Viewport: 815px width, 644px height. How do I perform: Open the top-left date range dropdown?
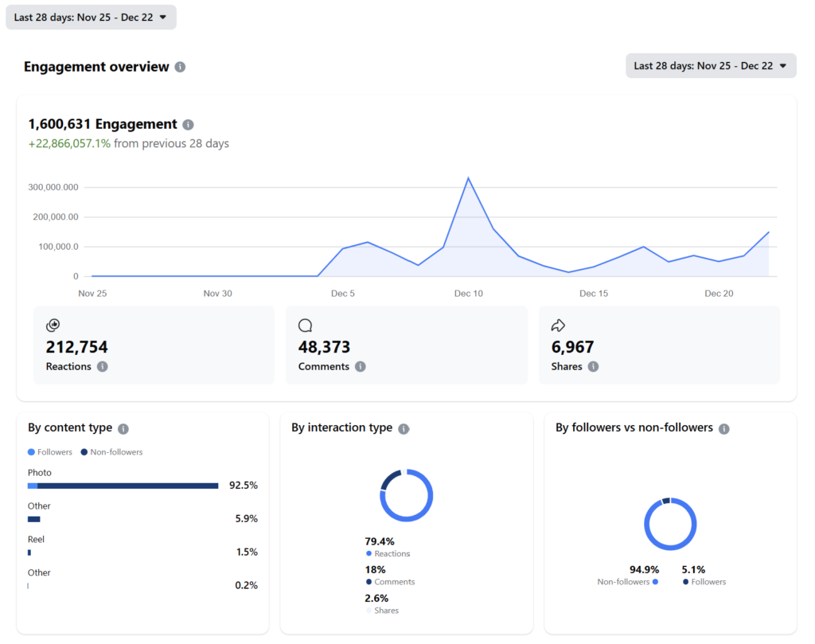[x=91, y=18]
